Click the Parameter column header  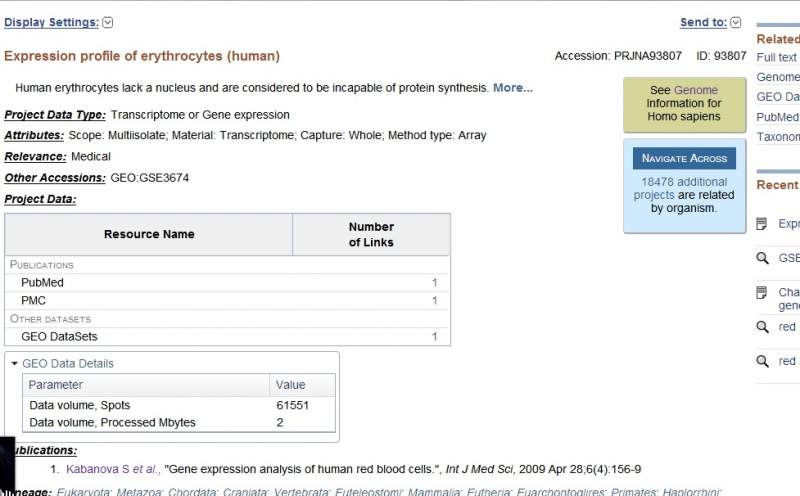click(146, 385)
